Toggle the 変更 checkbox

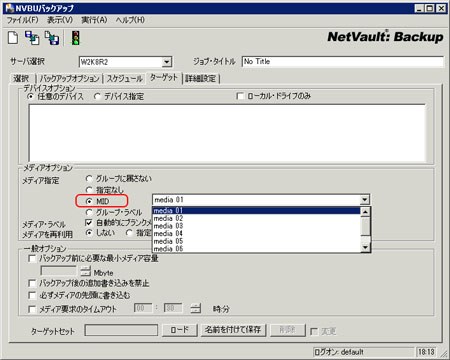(x=314, y=331)
